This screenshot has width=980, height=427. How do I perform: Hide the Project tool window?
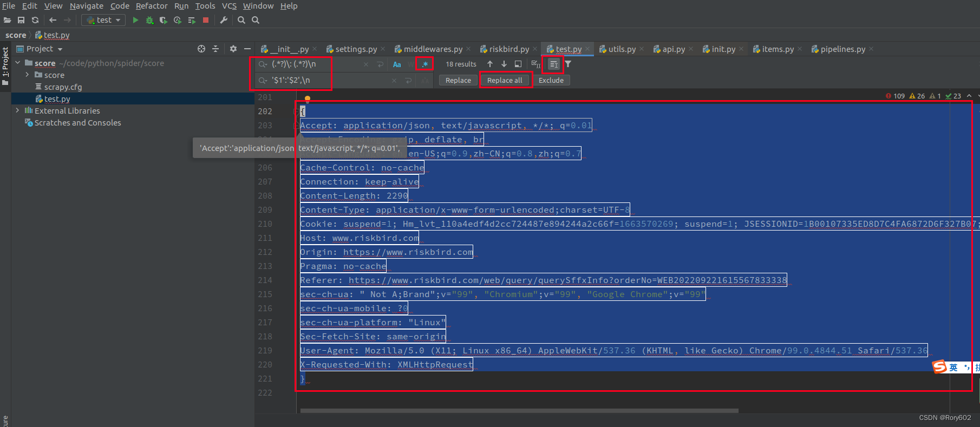[247, 49]
